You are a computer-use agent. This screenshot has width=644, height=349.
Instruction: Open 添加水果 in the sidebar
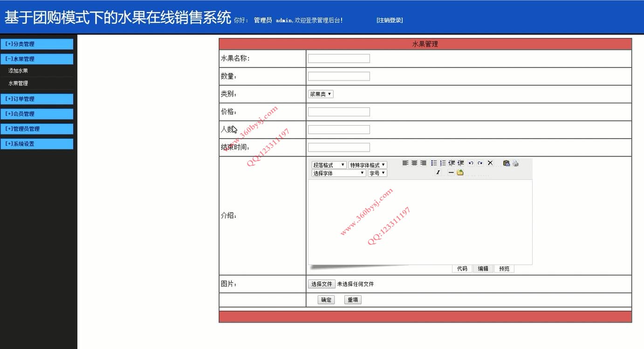(18, 71)
